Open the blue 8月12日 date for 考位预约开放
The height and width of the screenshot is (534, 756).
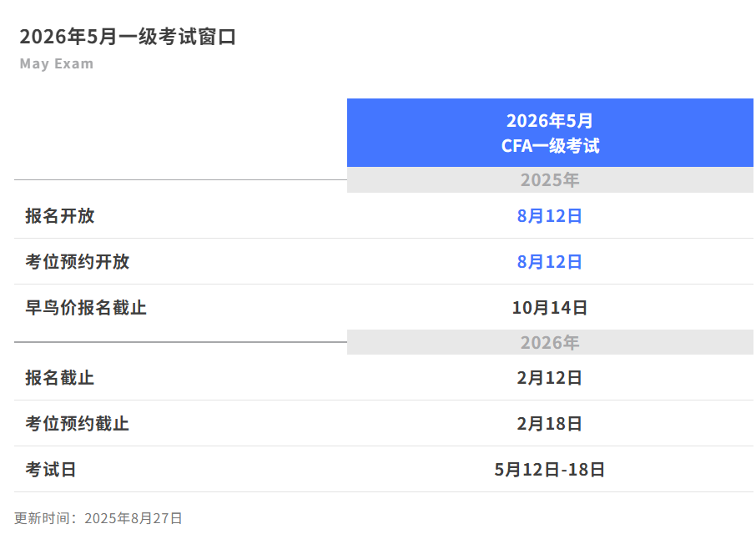tap(549, 262)
